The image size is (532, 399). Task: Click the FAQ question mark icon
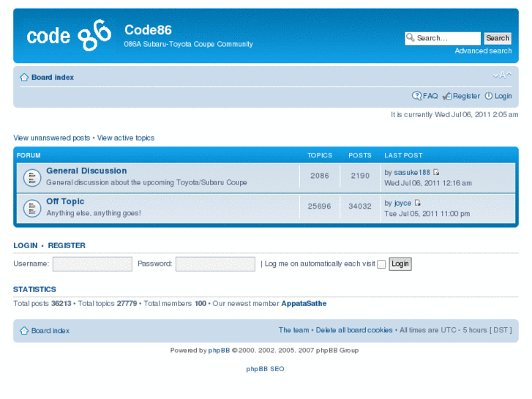click(416, 96)
